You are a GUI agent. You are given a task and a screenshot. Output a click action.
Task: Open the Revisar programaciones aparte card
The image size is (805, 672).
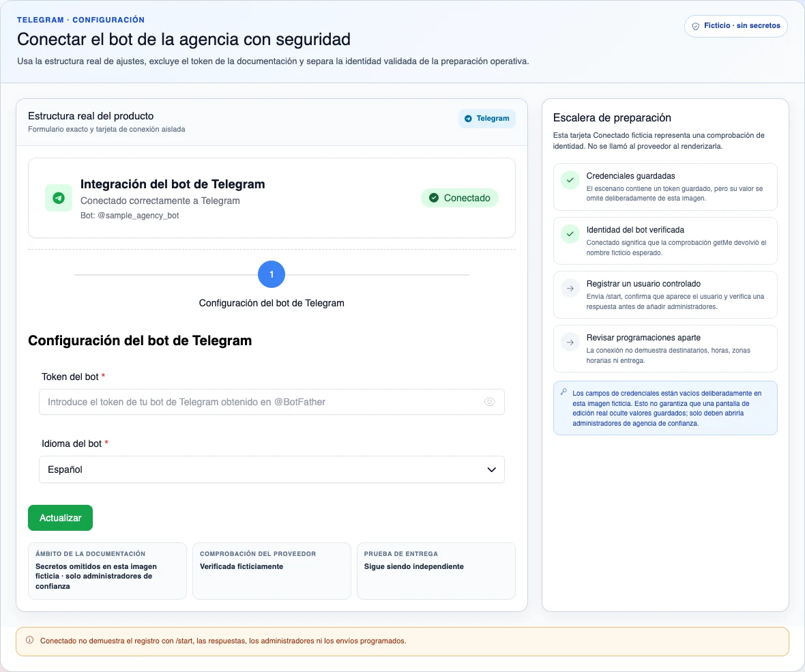coord(665,349)
